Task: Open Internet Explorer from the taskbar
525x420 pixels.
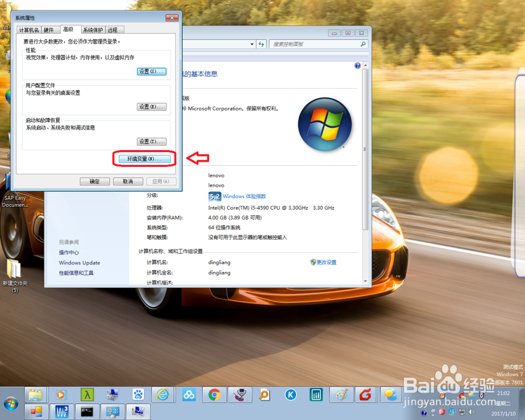Action: (x=163, y=395)
